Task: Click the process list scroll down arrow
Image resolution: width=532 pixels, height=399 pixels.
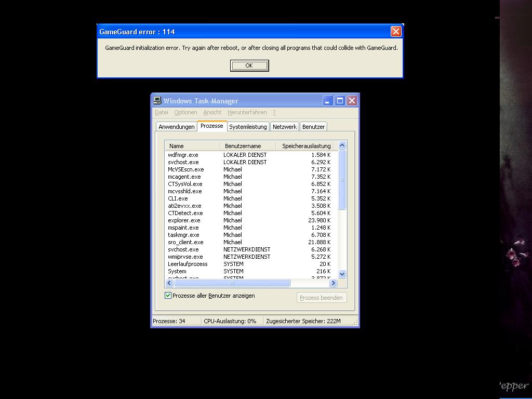Action: point(342,274)
